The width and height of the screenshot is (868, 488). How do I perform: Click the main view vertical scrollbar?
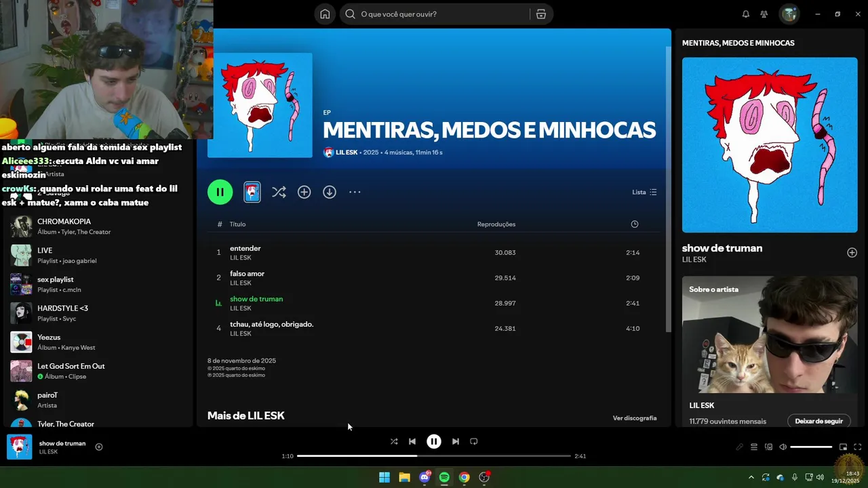[668, 190]
